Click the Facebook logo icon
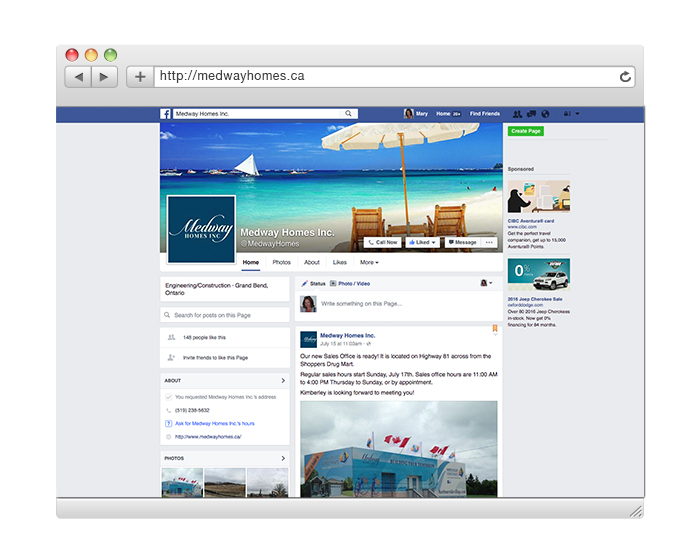The width and height of the screenshot is (700, 550). (x=166, y=114)
